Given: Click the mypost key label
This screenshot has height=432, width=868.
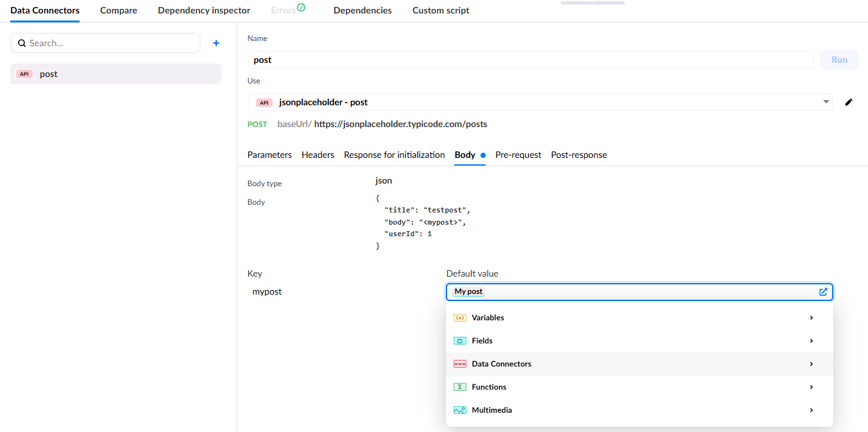Looking at the screenshot, I should coord(267,291).
